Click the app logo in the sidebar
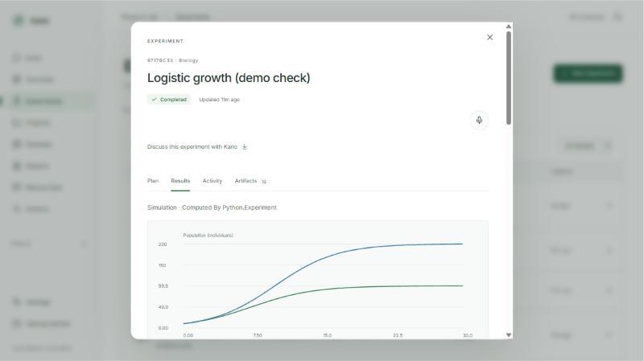Viewport: 644px width, 361px height. coord(19,21)
